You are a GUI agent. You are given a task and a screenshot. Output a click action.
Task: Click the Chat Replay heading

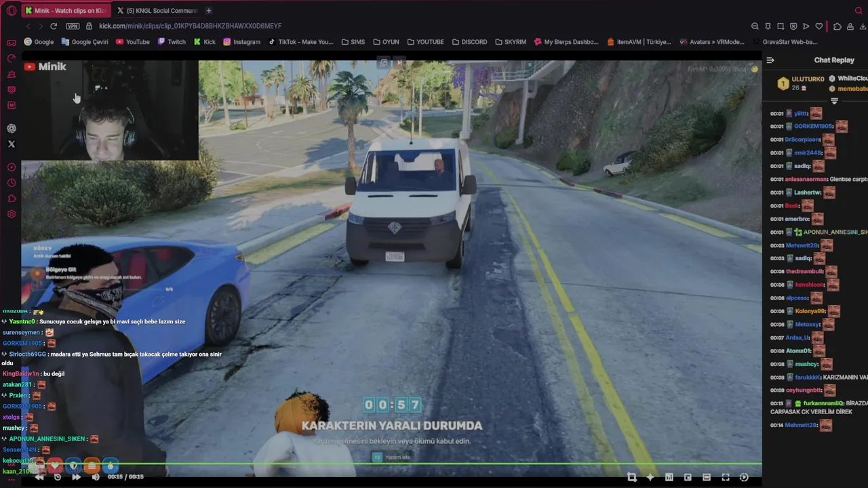[x=834, y=60]
